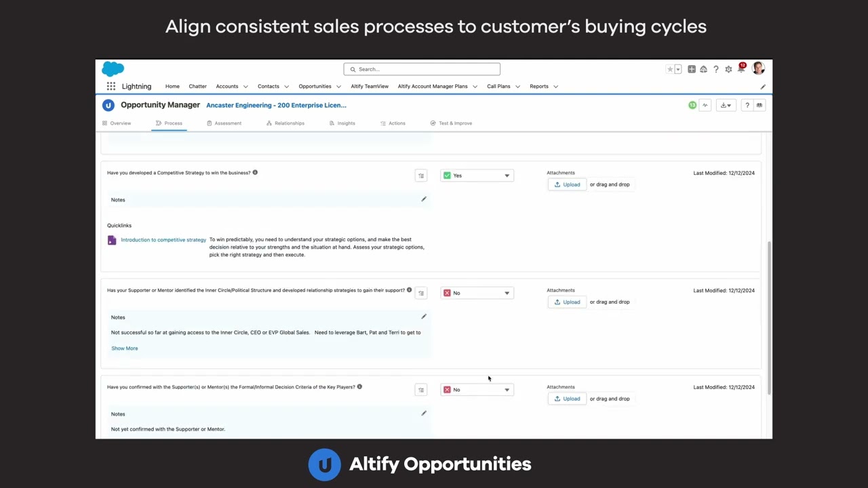Show info for Decision Criteria question

pyautogui.click(x=359, y=387)
